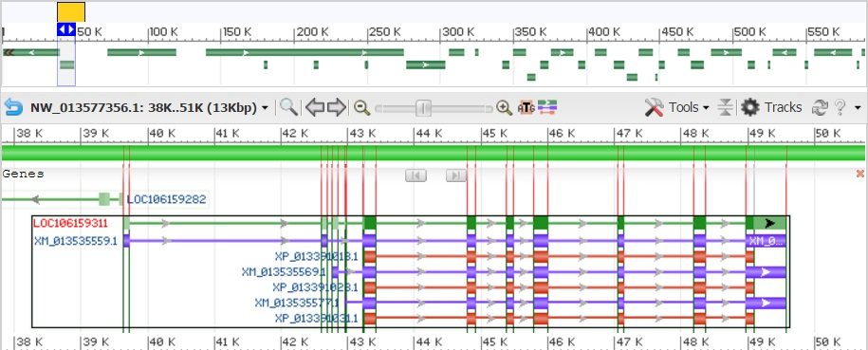Click the colored tracks configuration icon
This screenshot has width=868, height=350.
pos(547,107)
